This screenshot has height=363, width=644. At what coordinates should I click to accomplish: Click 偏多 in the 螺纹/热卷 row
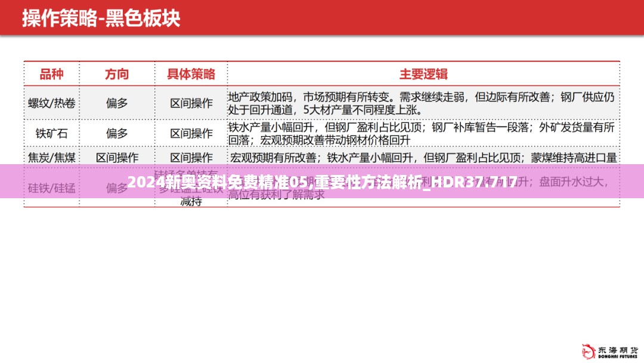[117, 103]
